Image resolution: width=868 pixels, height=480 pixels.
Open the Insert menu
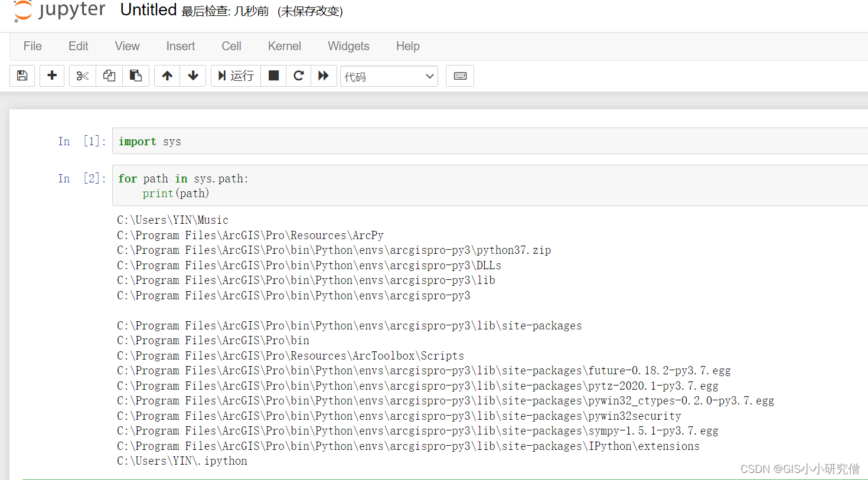coord(180,46)
